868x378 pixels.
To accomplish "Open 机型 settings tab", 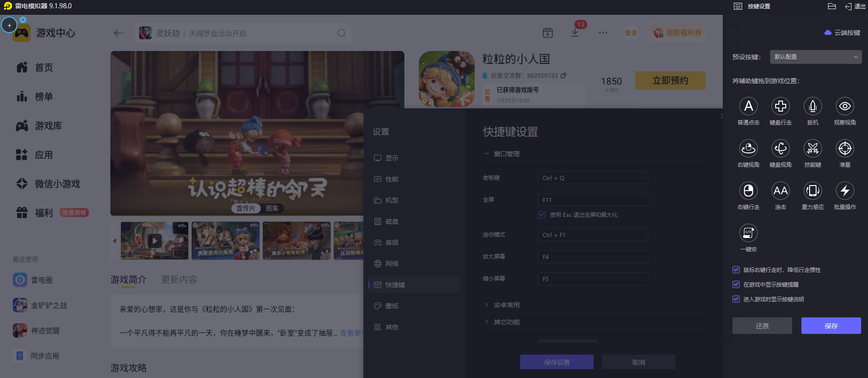I will click(x=414, y=200).
